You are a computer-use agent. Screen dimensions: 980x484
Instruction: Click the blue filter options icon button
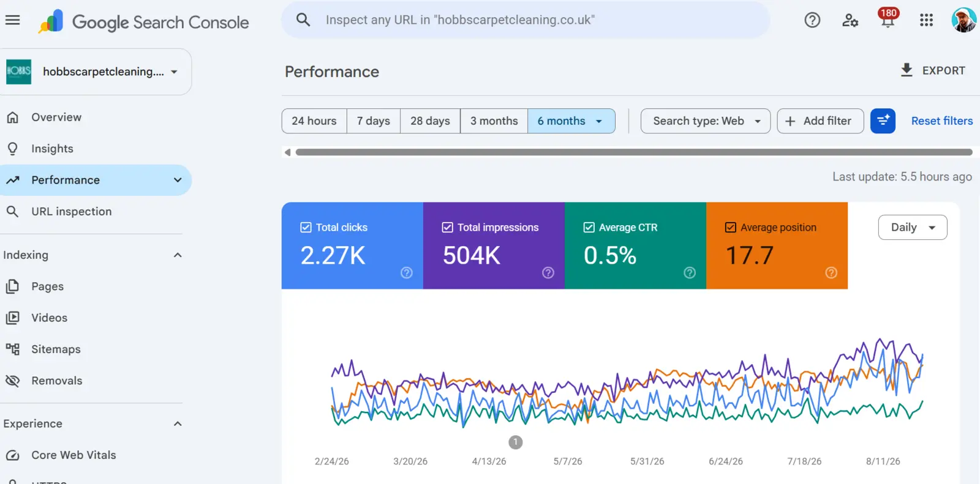(883, 121)
